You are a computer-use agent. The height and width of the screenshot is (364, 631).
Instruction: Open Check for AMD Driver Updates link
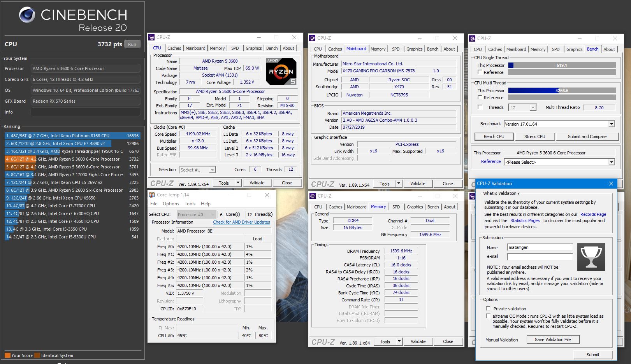pyautogui.click(x=241, y=222)
